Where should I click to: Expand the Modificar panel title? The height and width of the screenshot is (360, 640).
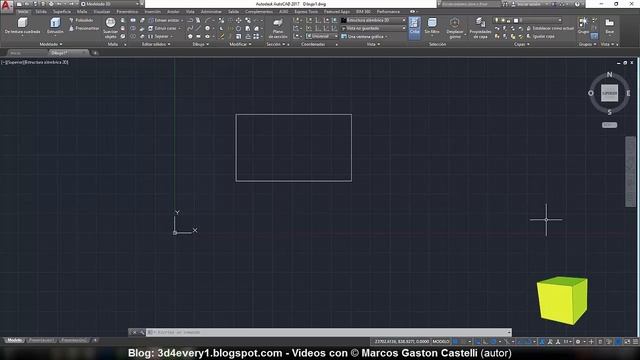tap(240, 44)
